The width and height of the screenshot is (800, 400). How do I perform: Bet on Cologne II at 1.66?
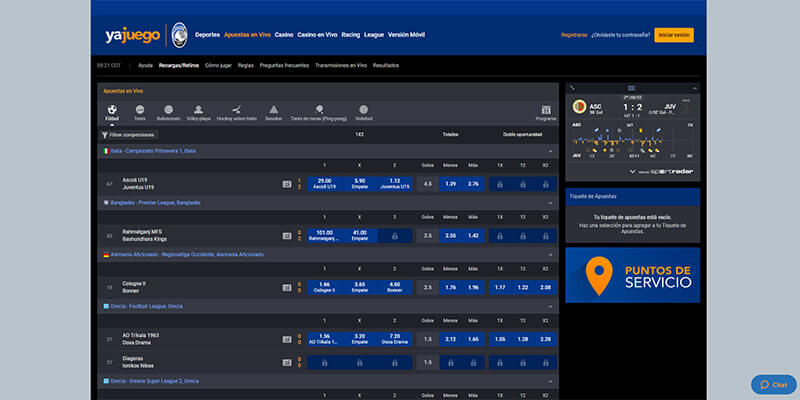[324, 287]
